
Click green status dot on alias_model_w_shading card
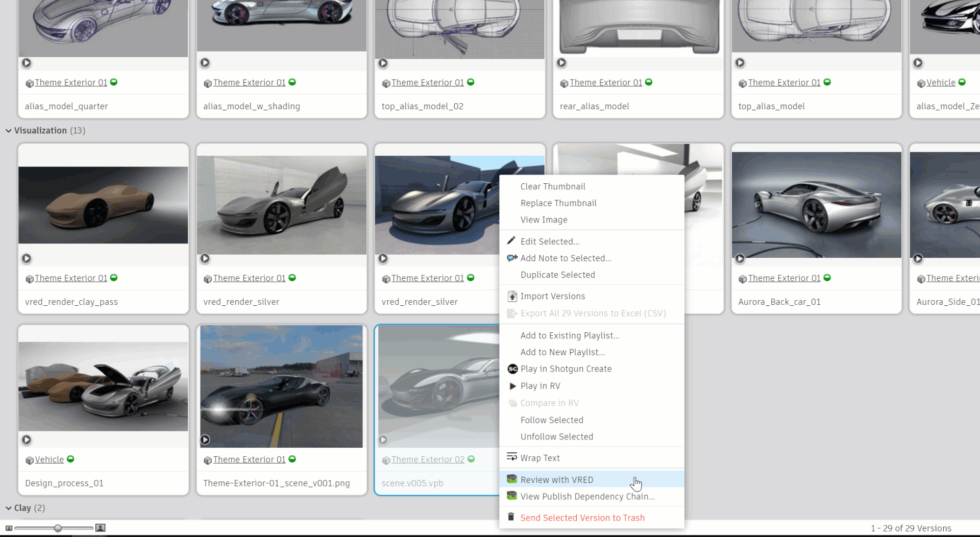pyautogui.click(x=292, y=82)
